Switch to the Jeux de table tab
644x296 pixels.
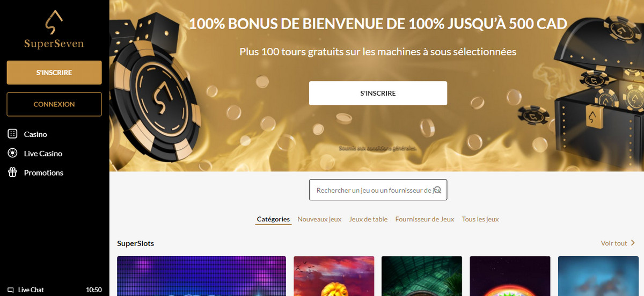[368, 219]
